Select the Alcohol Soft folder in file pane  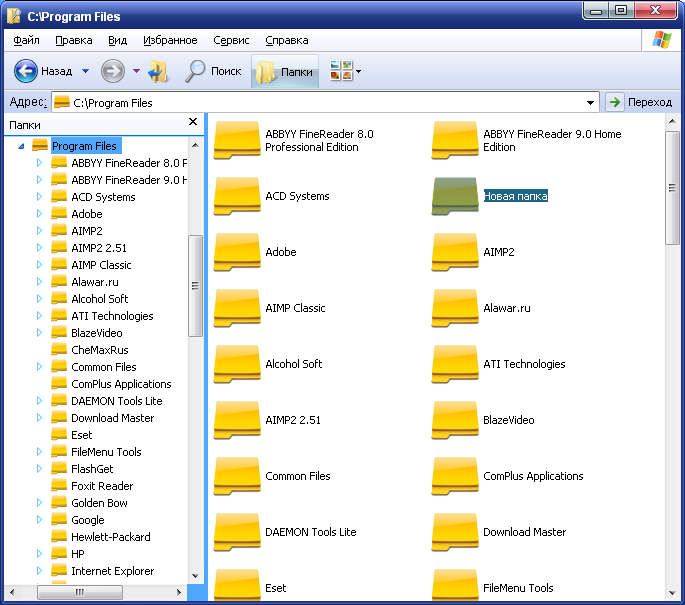[237, 364]
